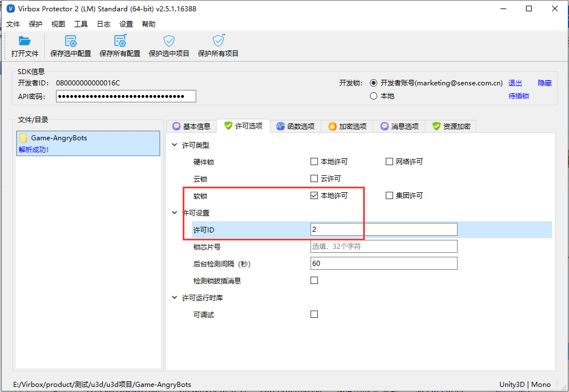Click the 退出 link
The image size is (569, 392).
click(515, 83)
